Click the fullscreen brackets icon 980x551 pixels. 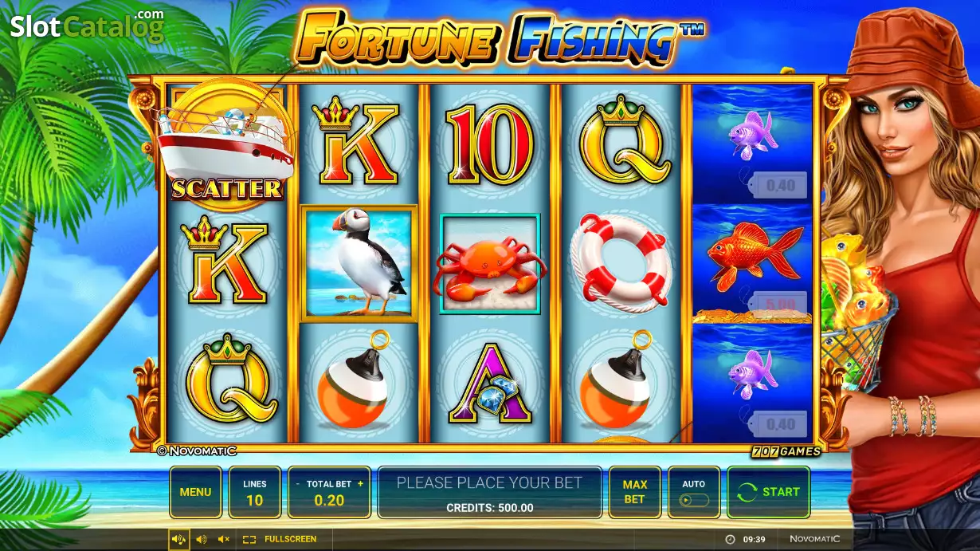coord(249,540)
